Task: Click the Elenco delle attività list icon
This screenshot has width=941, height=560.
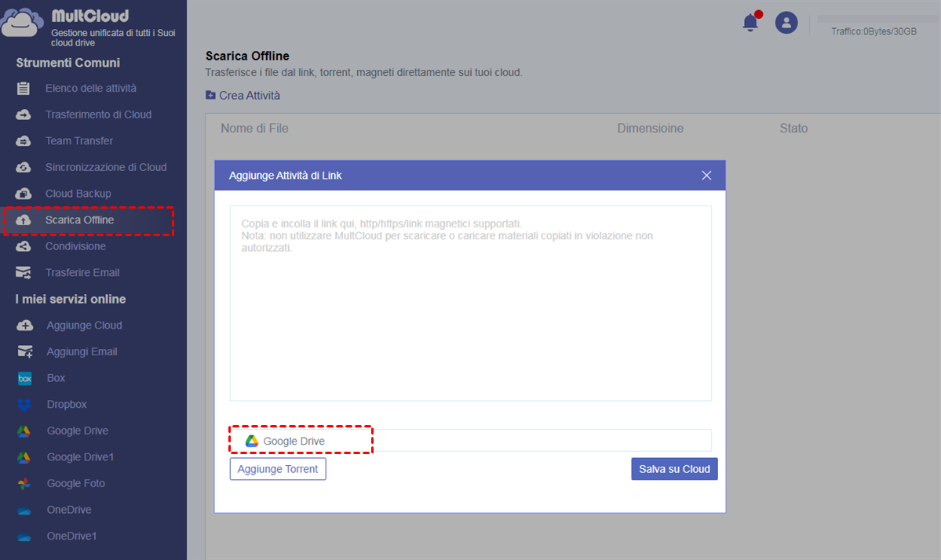Action: click(24, 88)
